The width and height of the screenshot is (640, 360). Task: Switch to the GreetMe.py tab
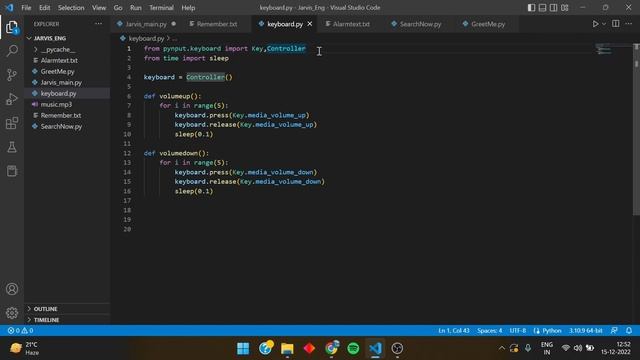coord(488,24)
